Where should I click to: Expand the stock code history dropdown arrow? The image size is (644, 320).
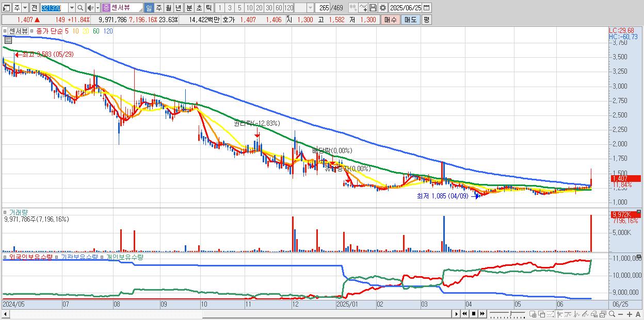[72, 8]
